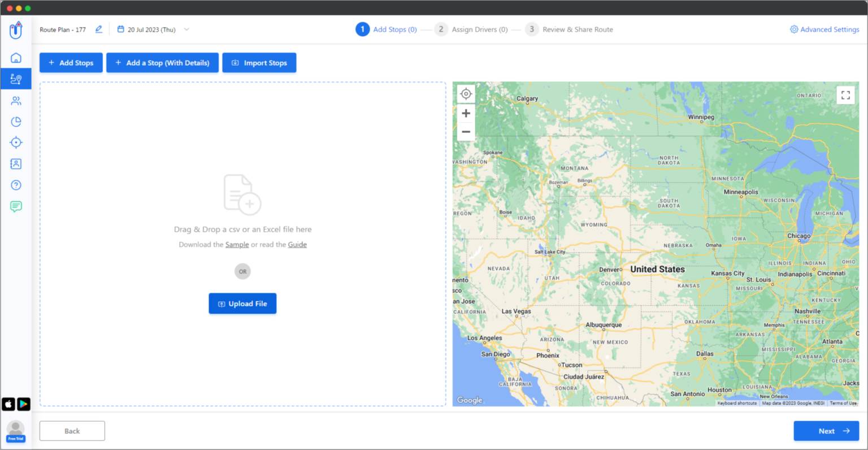Select the route planning icon in sidebar
The image size is (868, 450).
tap(16, 79)
